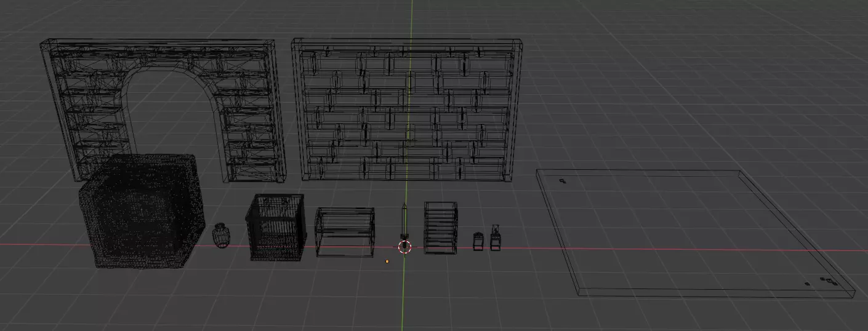Select the barred cage wireframe object
The width and height of the screenshot is (868, 331).
pos(275,228)
